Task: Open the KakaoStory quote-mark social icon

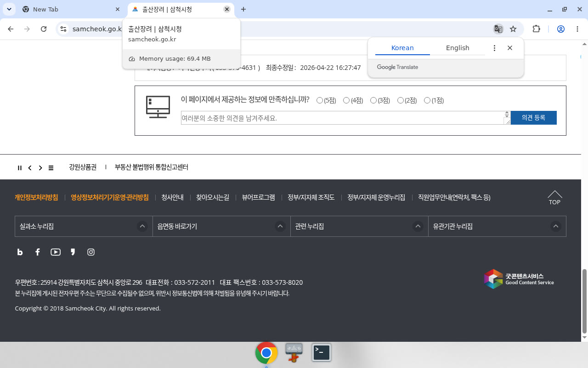Action: pyautogui.click(x=73, y=252)
